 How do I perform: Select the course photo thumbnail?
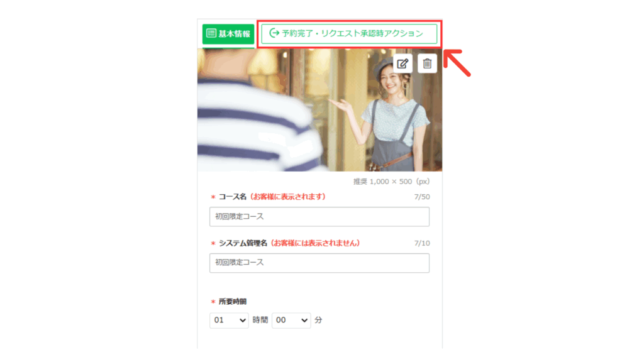click(x=319, y=110)
